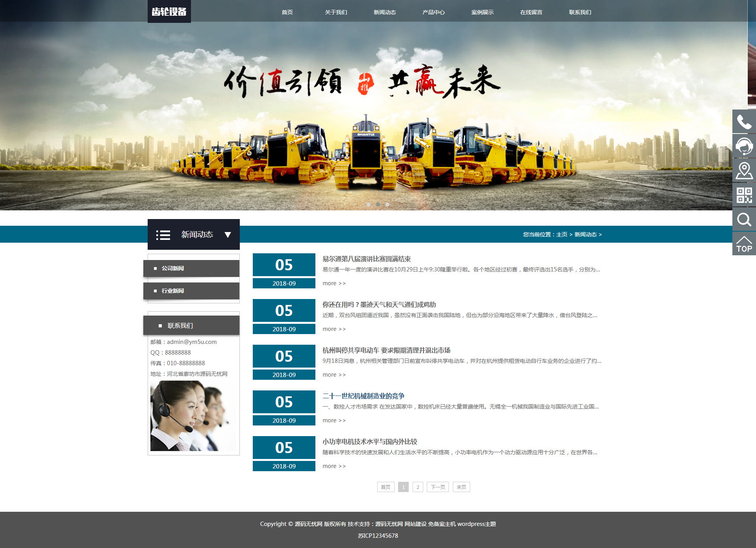The width and height of the screenshot is (756, 548).
Task: Click the map location pin icon
Action: point(744,171)
